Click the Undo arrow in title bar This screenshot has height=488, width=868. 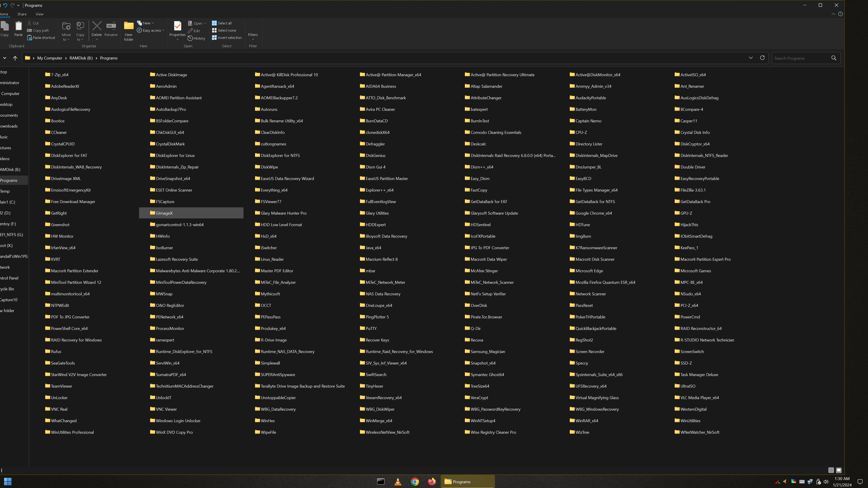click(x=5, y=5)
